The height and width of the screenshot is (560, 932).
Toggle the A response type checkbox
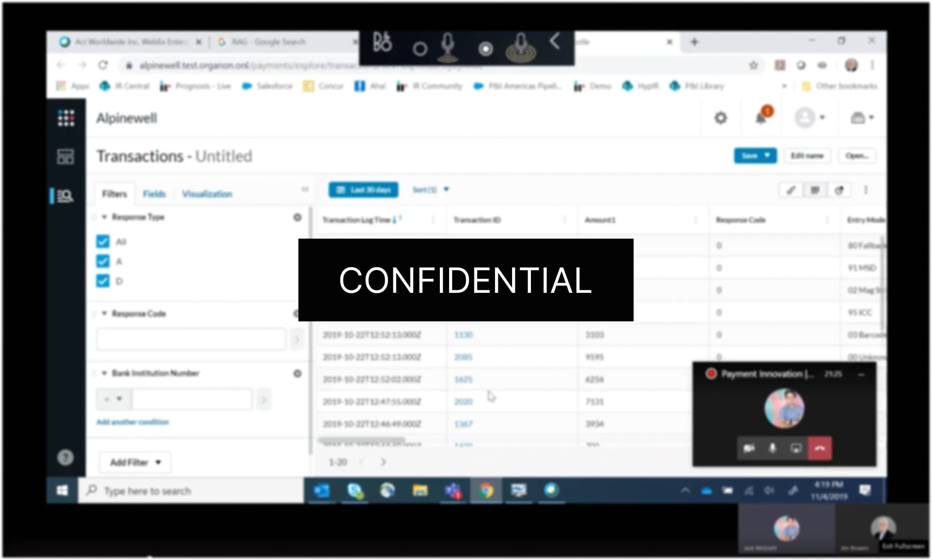[103, 261]
